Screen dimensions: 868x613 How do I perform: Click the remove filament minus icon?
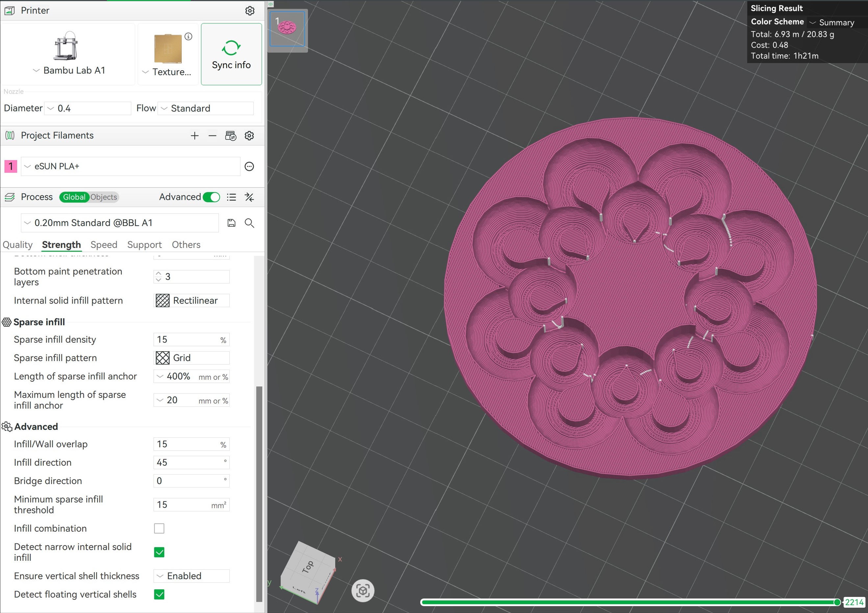[213, 136]
